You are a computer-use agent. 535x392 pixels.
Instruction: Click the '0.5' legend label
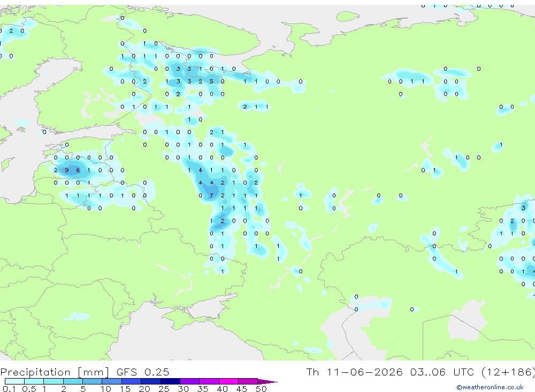29,389
